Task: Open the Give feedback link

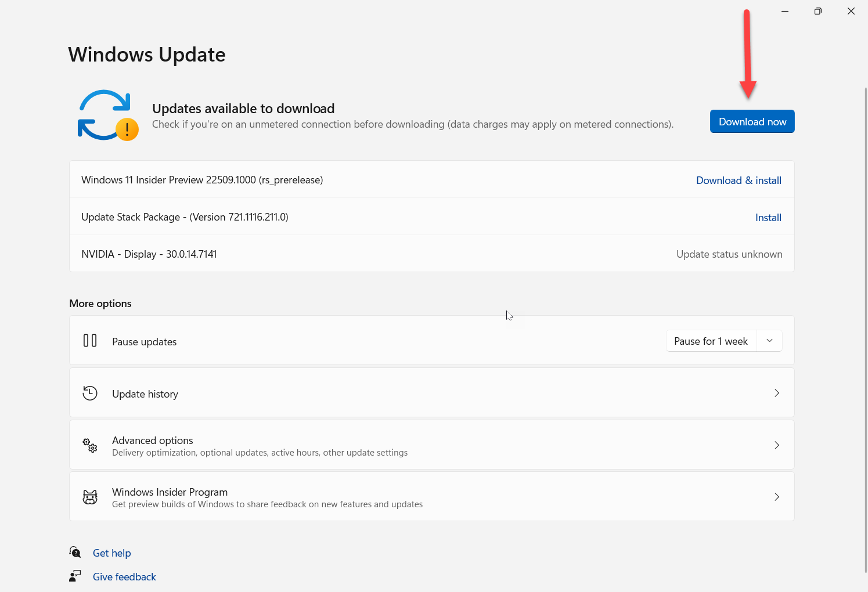Action: (124, 577)
